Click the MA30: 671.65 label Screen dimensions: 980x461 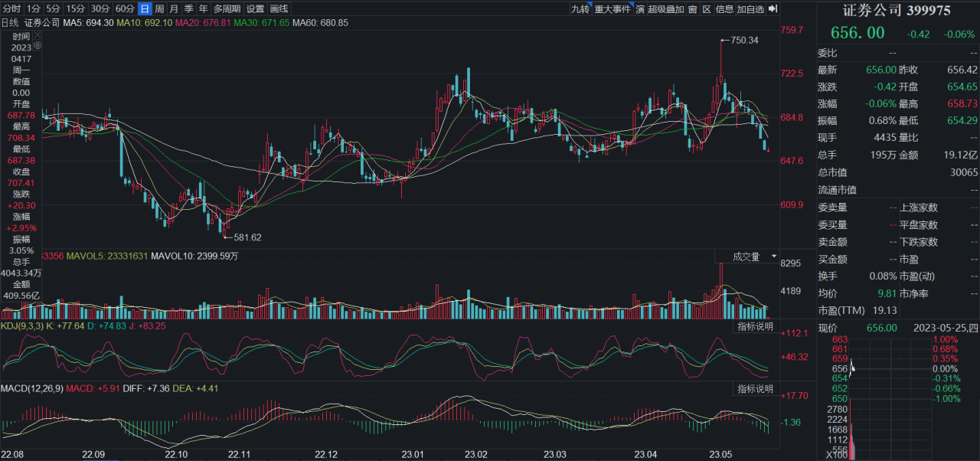point(262,23)
